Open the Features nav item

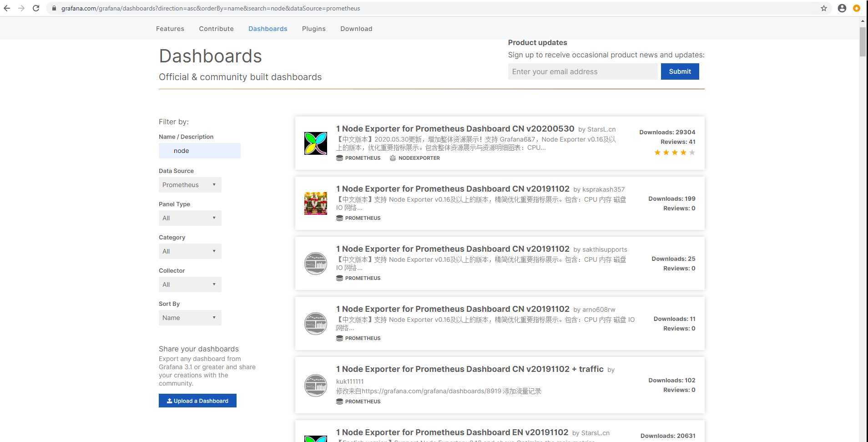[170, 29]
